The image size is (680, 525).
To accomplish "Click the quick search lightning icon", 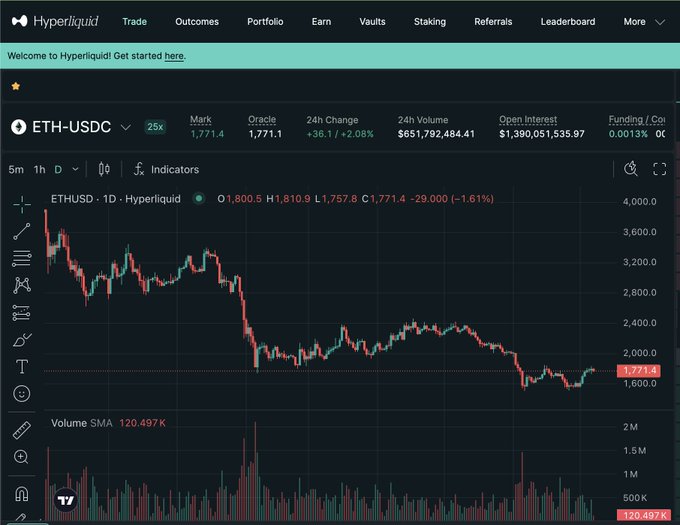I will pos(631,169).
